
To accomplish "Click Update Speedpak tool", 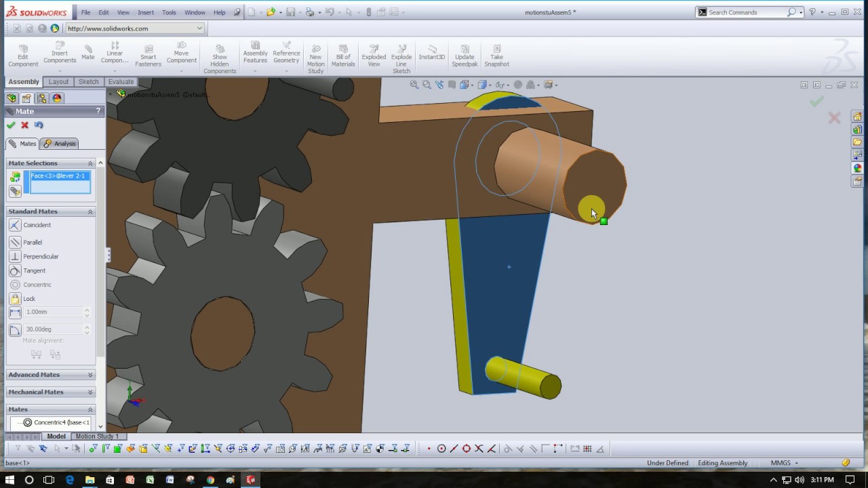I will (x=465, y=56).
